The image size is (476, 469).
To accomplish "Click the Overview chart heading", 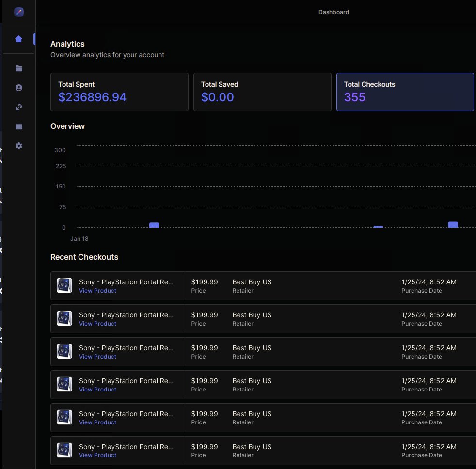I will click(x=67, y=126).
